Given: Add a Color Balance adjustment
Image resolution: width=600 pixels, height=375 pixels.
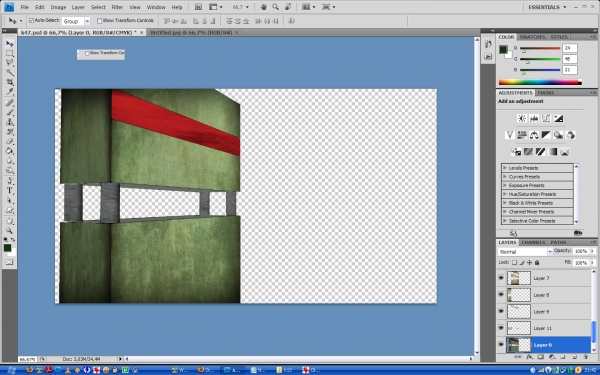Looking at the screenshot, I should point(534,135).
